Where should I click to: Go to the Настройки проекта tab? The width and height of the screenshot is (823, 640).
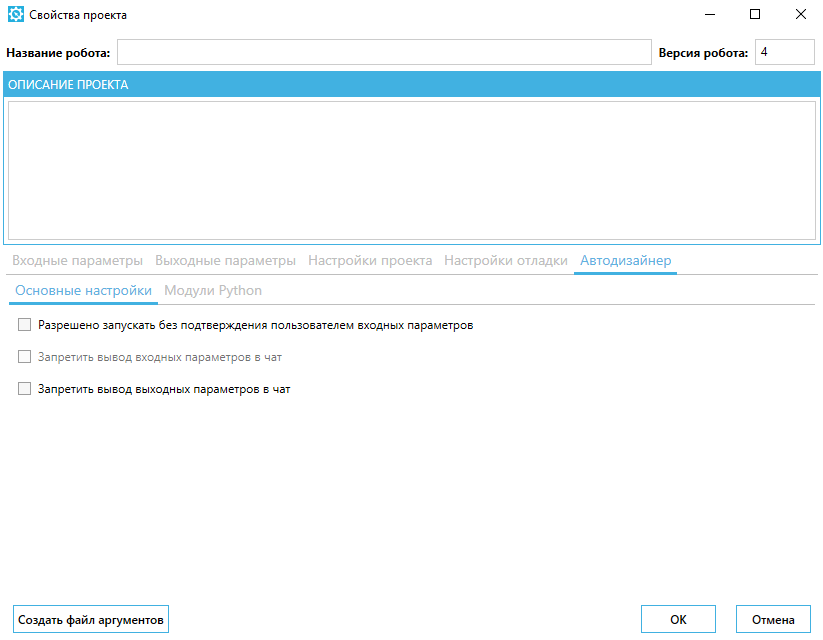point(370,260)
